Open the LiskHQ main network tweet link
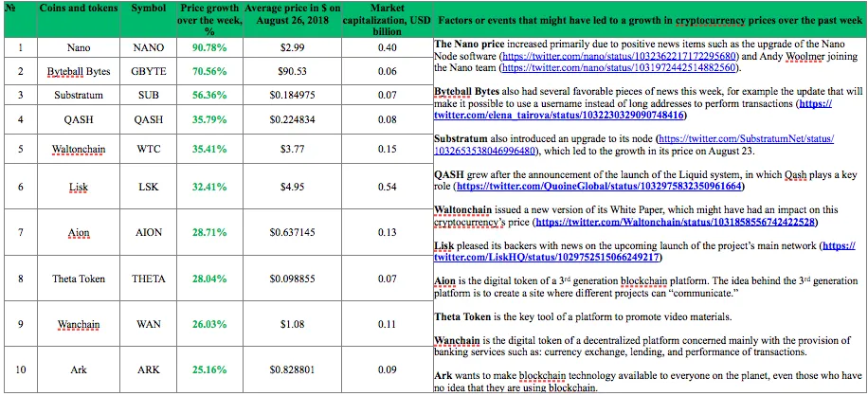The image size is (868, 396). 644,252
